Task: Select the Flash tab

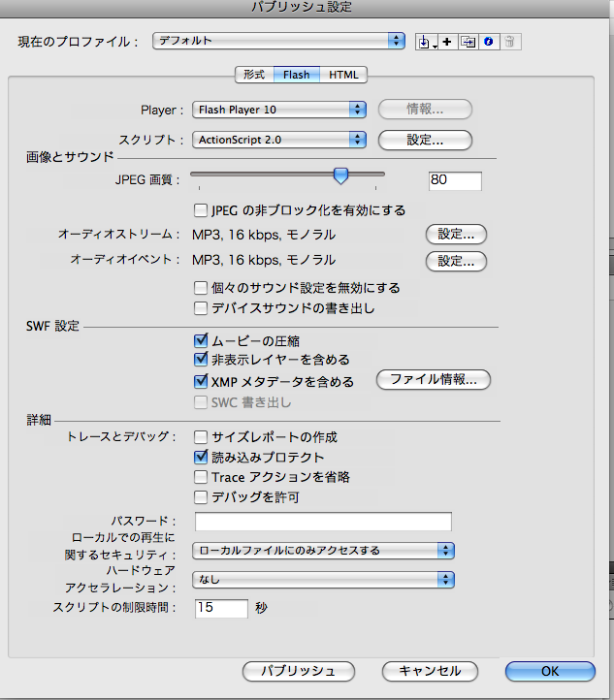Action: [x=297, y=75]
